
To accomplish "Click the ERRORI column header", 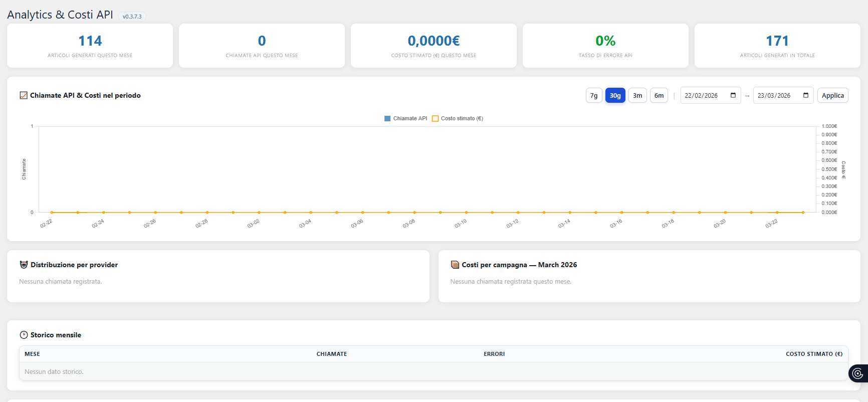I will coord(494,354).
